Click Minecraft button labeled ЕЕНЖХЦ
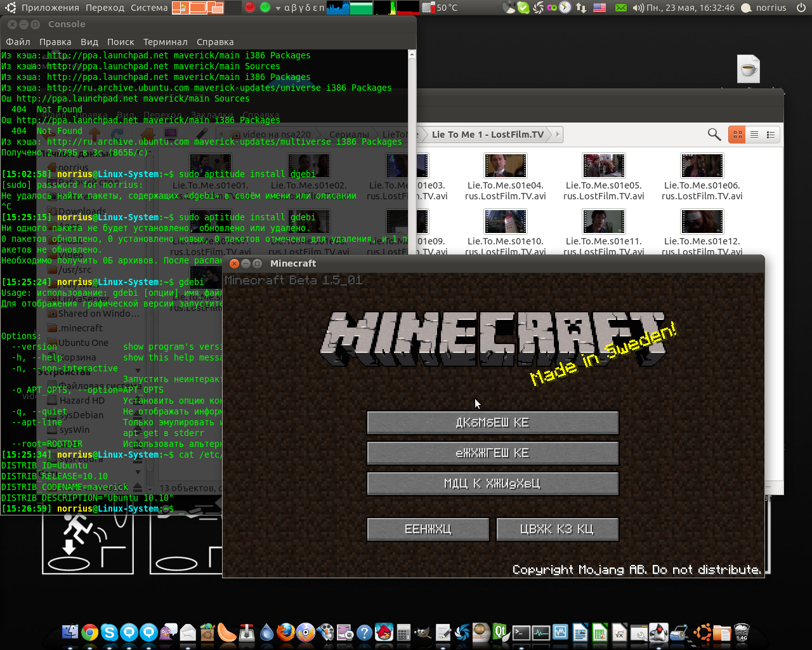 coord(428,529)
